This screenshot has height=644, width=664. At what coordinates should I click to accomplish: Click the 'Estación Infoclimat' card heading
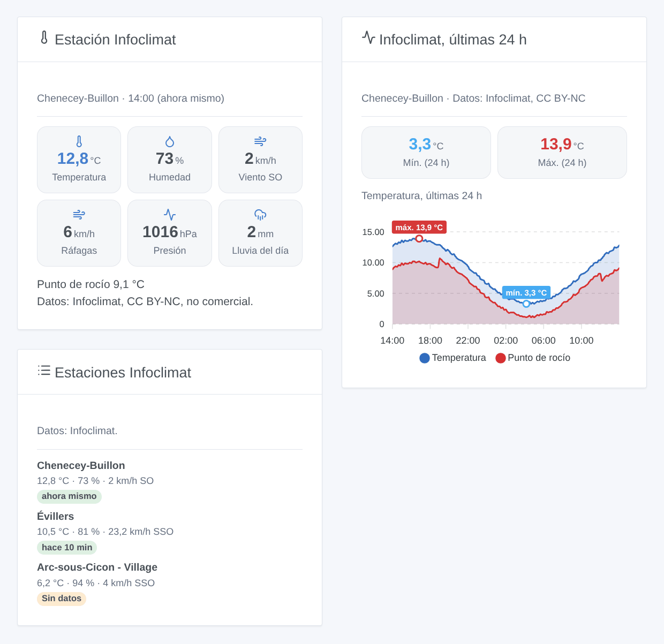pos(115,40)
